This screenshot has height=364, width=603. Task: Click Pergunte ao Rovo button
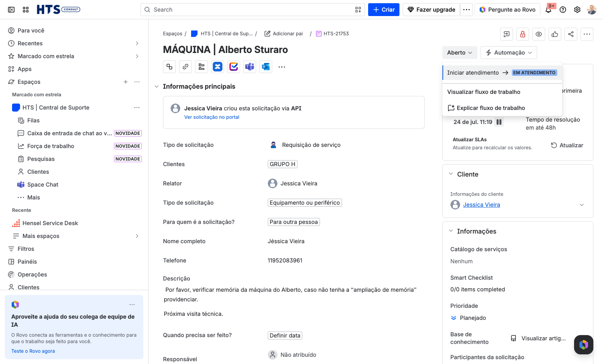[x=507, y=10]
